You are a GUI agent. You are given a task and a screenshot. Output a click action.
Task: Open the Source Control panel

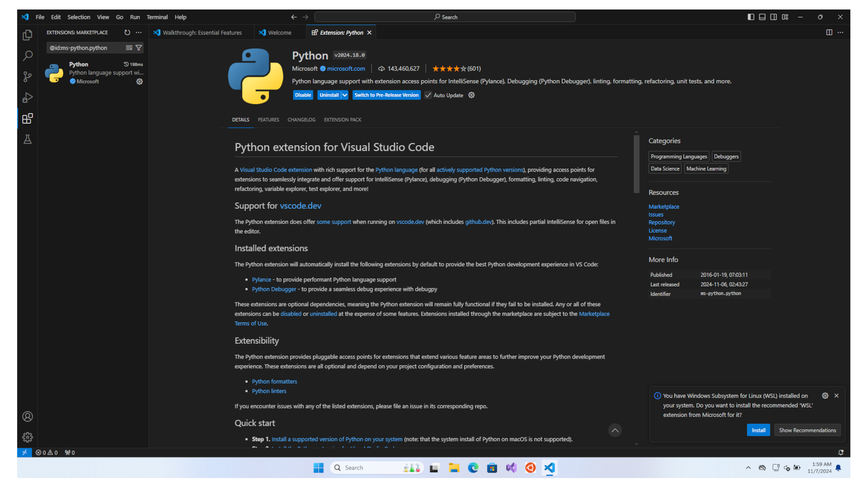(x=27, y=77)
